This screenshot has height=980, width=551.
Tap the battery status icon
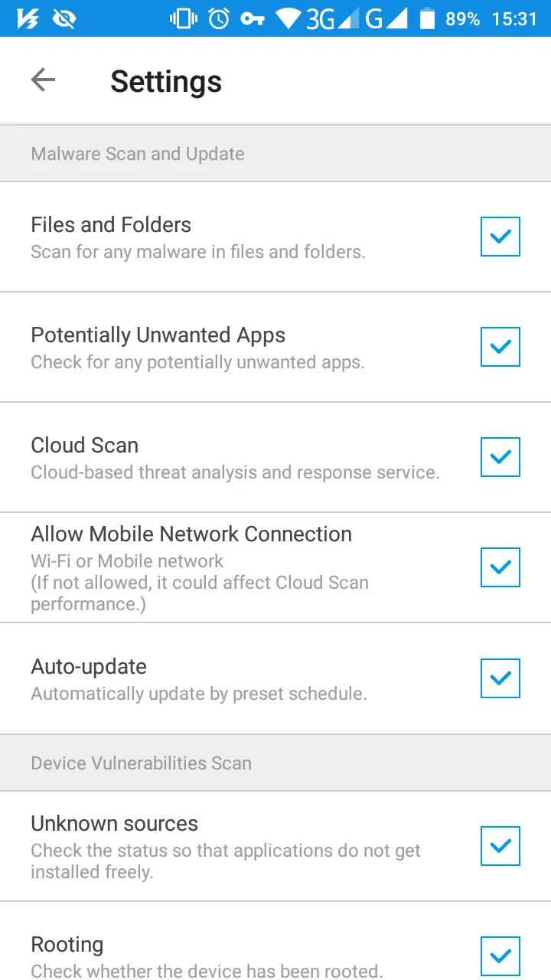(x=428, y=19)
